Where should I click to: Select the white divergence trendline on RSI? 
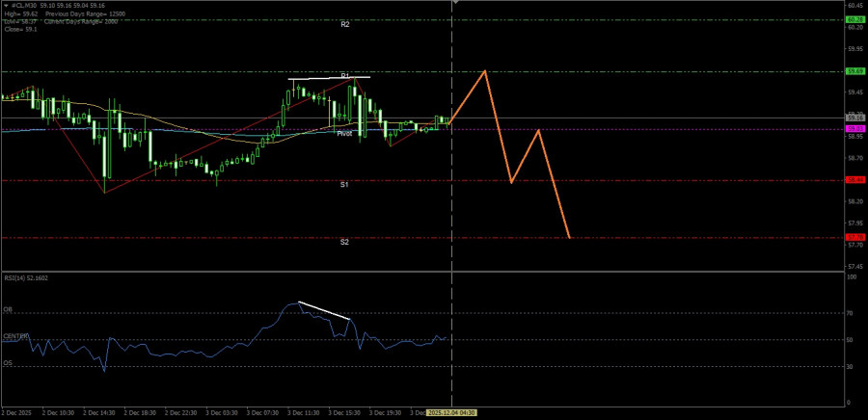point(324,311)
